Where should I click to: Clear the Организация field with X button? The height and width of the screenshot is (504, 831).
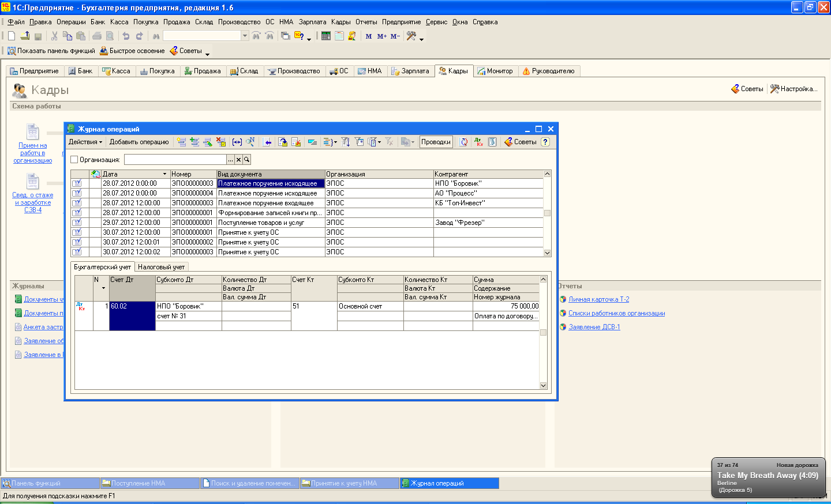tap(238, 160)
